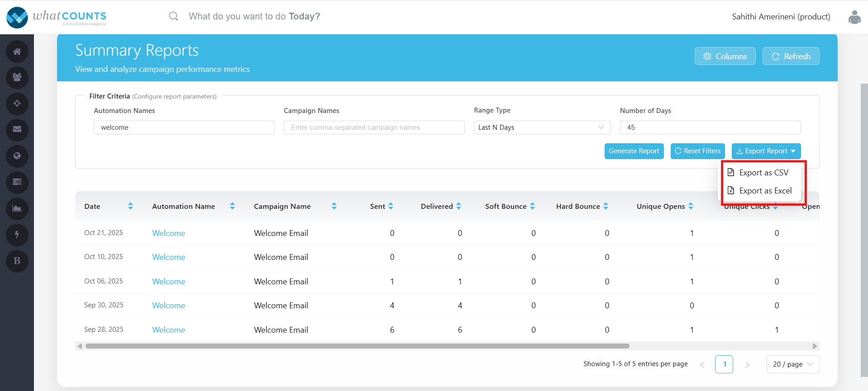Click the globe sidebar icon
The height and width of the screenshot is (391, 868).
pos(17,156)
